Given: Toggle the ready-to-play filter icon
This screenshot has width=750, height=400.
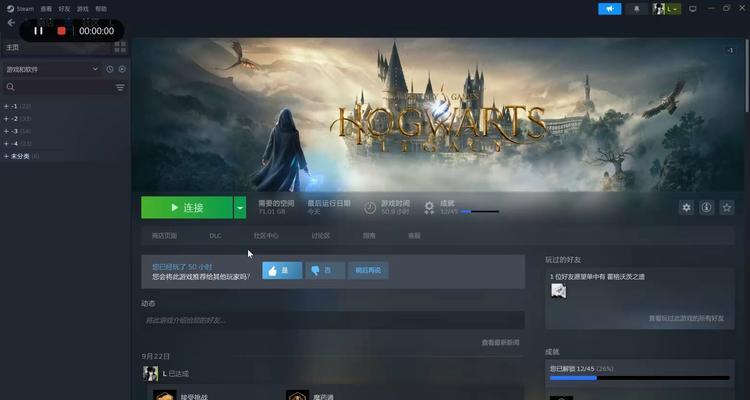Looking at the screenshot, I should [122, 69].
